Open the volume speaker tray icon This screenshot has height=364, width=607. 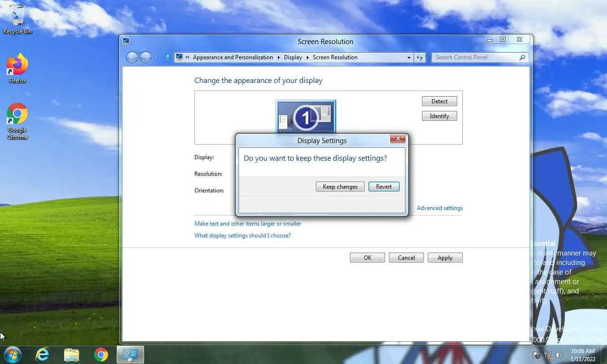tap(559, 355)
